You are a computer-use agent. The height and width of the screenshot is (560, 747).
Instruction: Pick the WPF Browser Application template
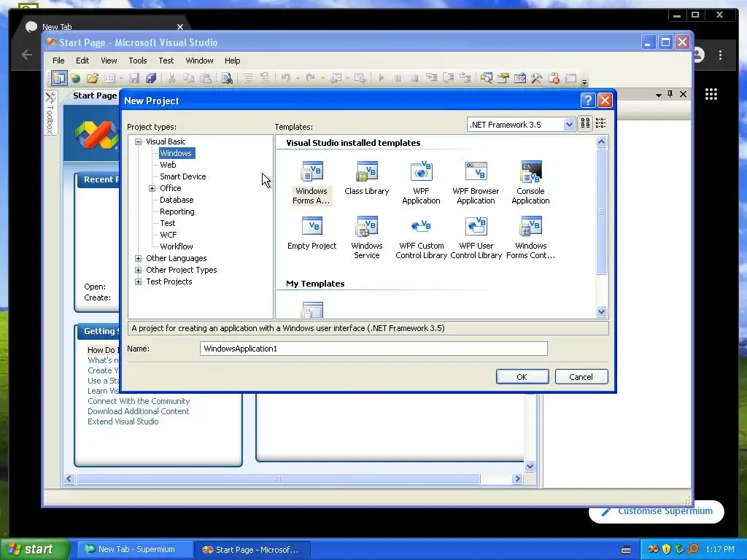point(476,183)
